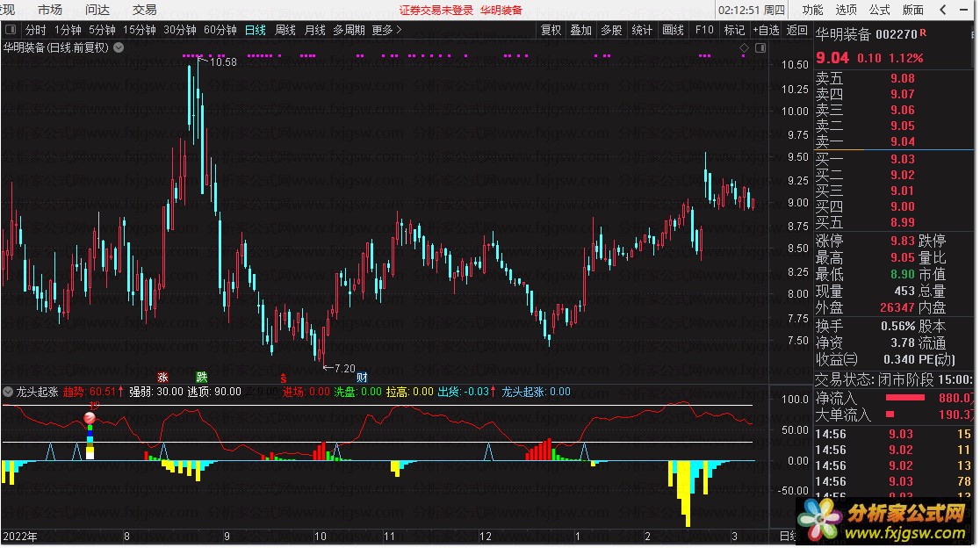980x548 pixels.
Task: Click 卖五 price 9.08
Action: point(903,78)
